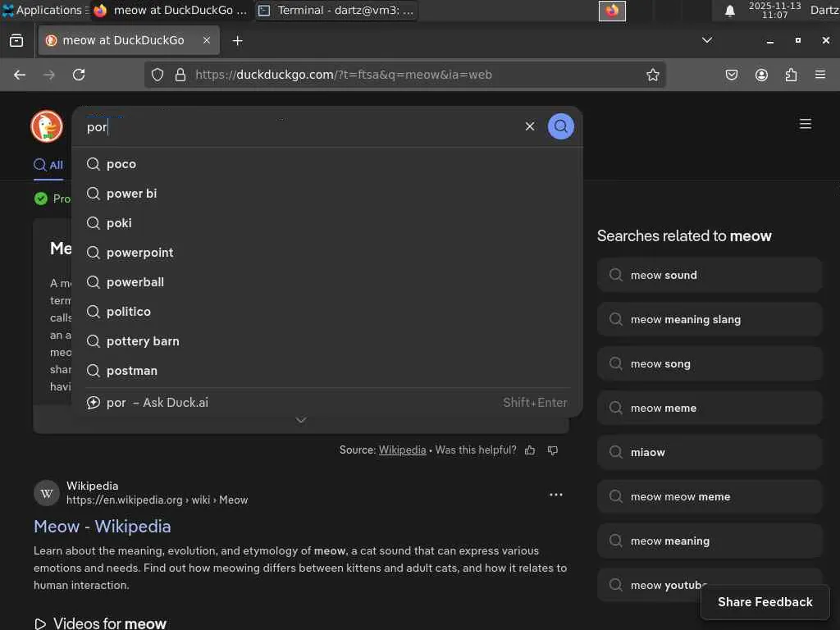This screenshot has height=630, width=840.
Task: Click into the search input field
Action: [300, 127]
